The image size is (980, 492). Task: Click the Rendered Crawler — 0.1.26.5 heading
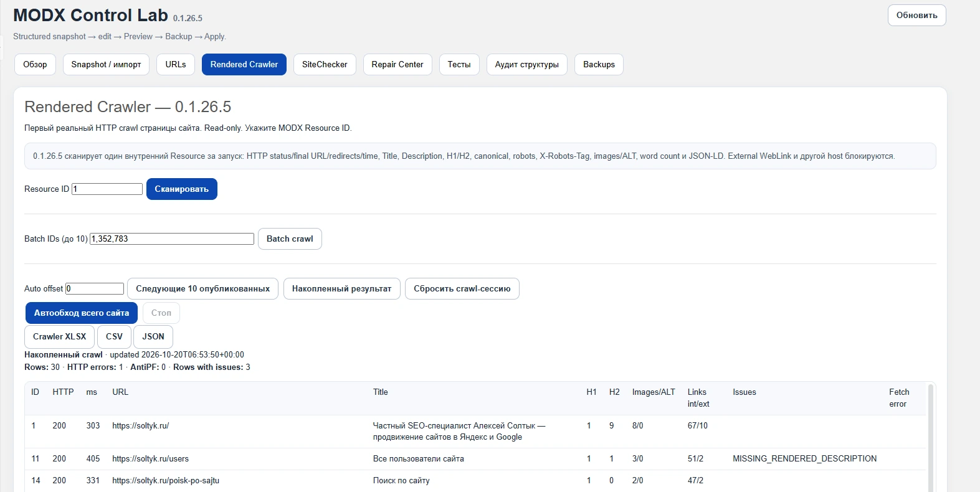click(x=128, y=107)
